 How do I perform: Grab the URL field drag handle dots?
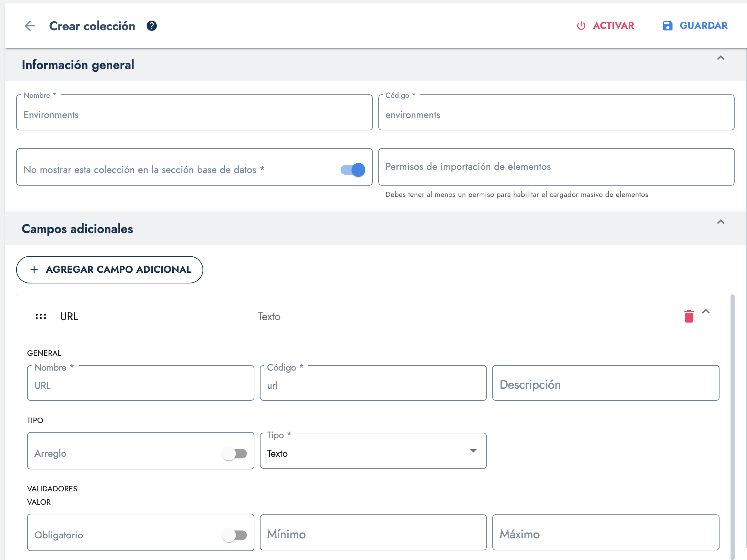click(x=41, y=316)
